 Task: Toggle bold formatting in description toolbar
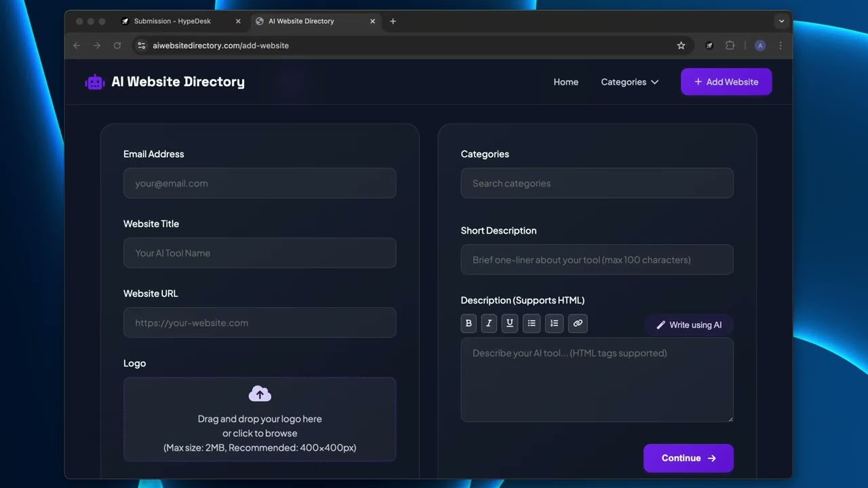469,323
